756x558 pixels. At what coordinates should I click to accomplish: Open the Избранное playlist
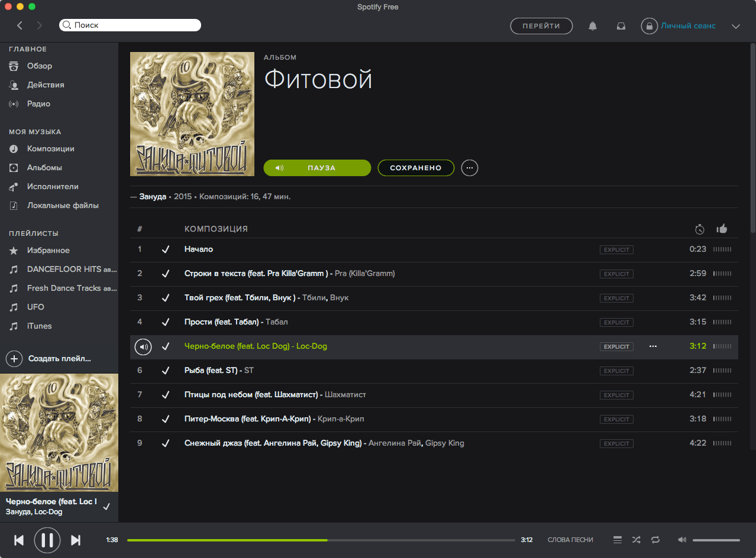(49, 250)
